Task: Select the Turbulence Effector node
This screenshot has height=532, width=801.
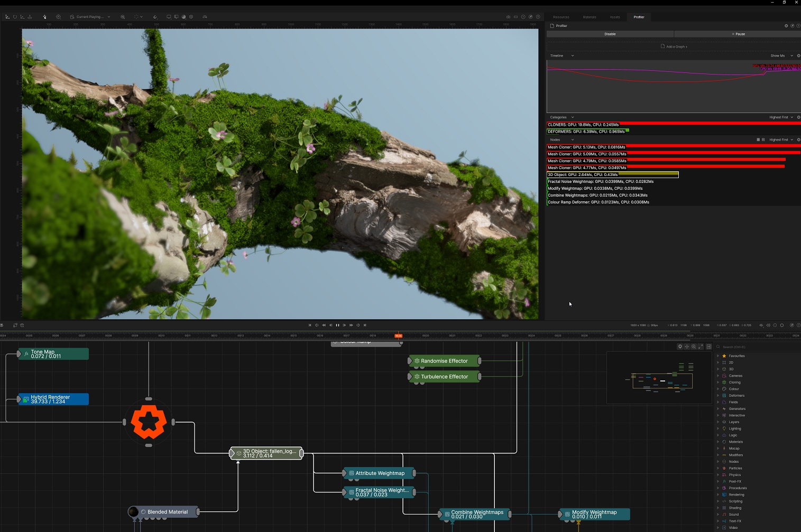Action: tap(444, 377)
